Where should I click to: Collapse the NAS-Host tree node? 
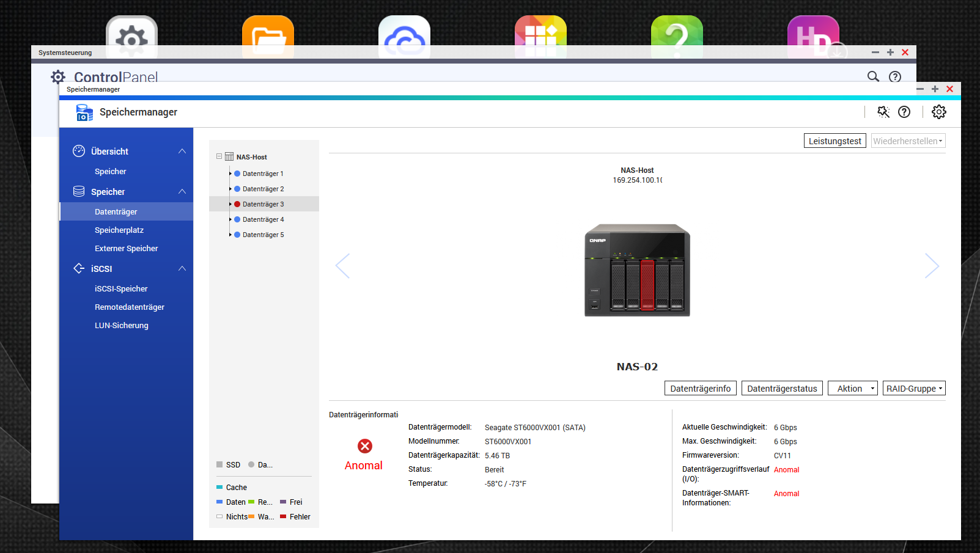(x=219, y=156)
